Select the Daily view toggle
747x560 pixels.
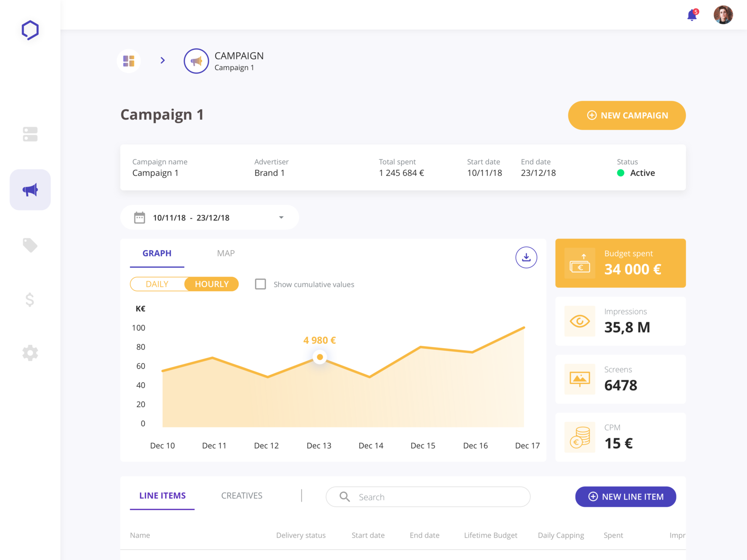tap(157, 284)
